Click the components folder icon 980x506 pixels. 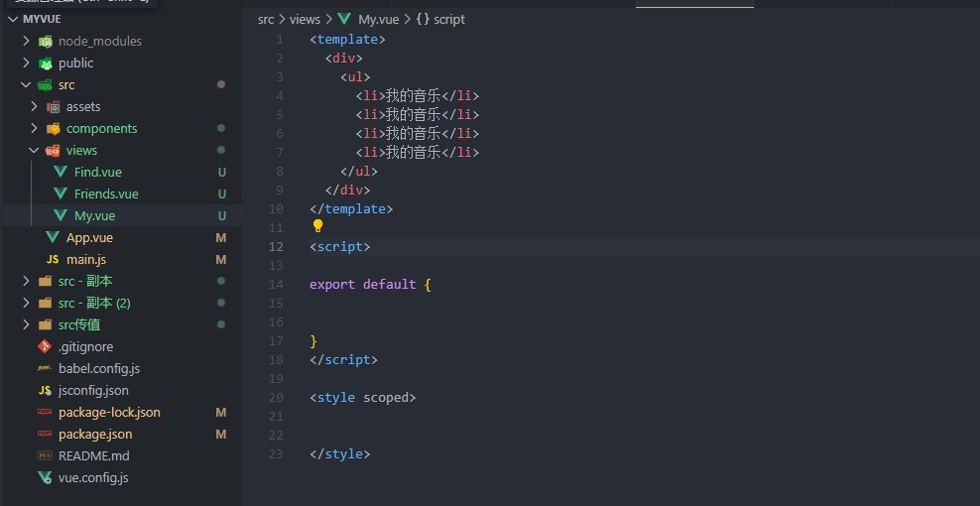tap(54, 129)
